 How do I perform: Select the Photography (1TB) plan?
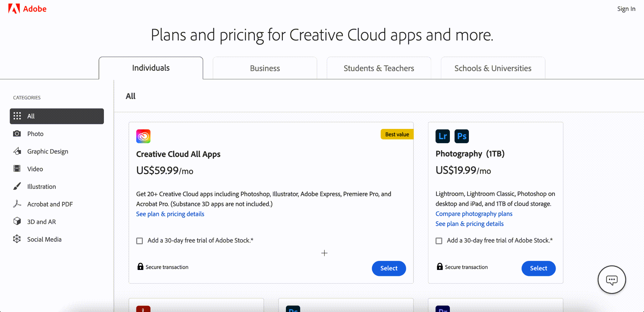pyautogui.click(x=539, y=268)
